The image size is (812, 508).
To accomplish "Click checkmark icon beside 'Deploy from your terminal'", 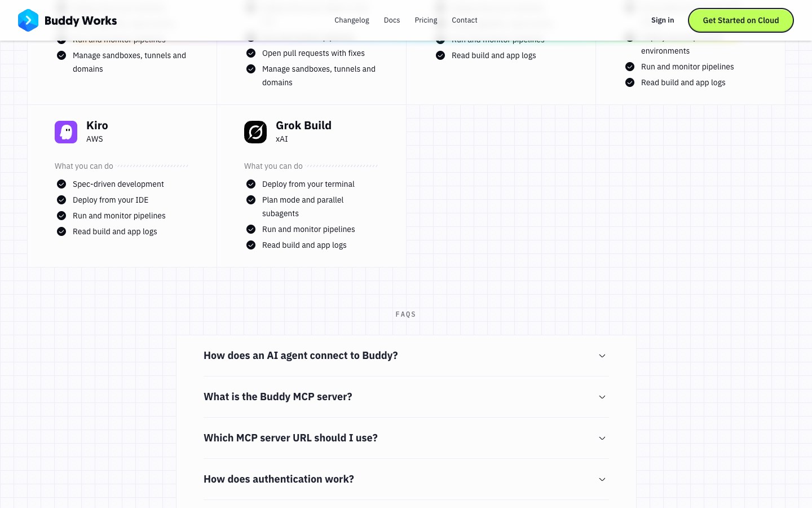I will [x=251, y=184].
